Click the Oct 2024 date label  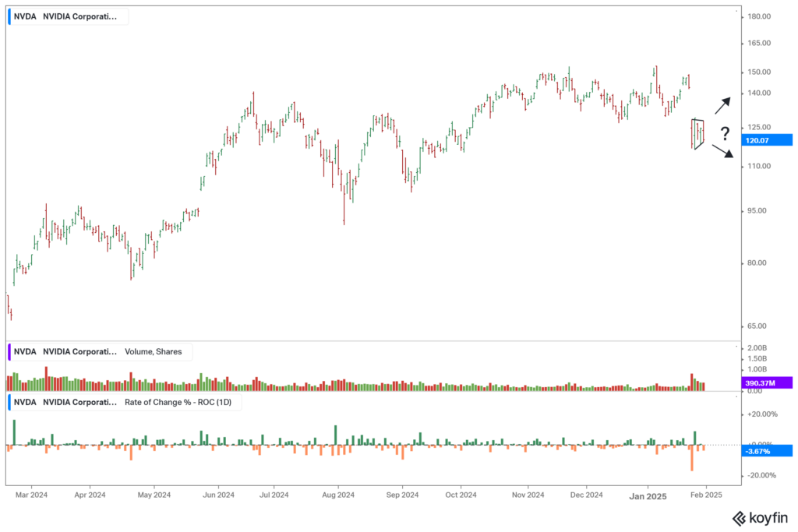pyautogui.click(x=461, y=495)
